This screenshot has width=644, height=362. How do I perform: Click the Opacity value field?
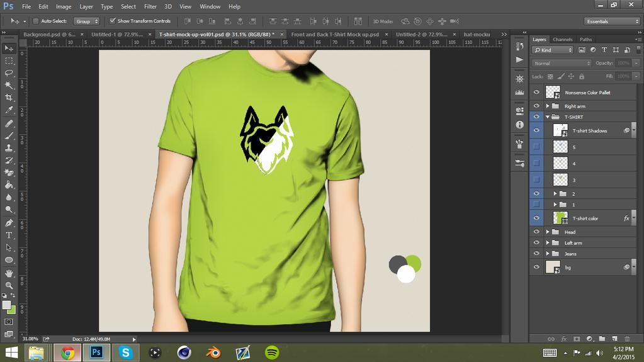click(x=623, y=64)
